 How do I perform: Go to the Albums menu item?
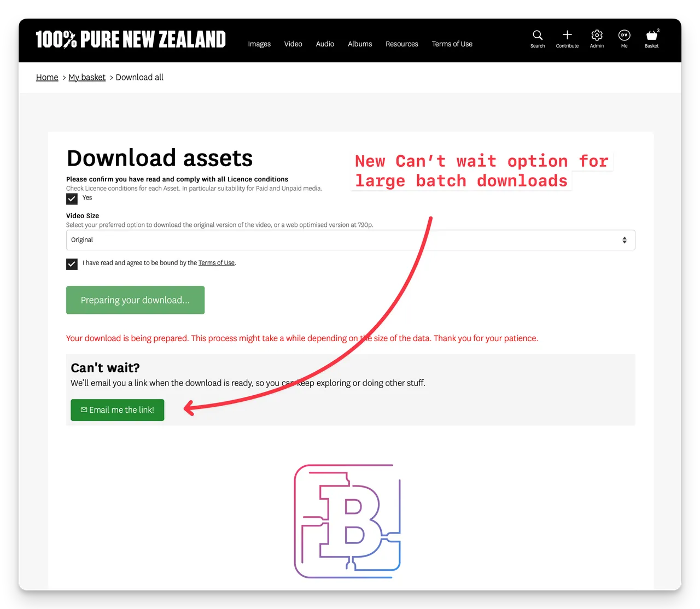[x=360, y=44]
